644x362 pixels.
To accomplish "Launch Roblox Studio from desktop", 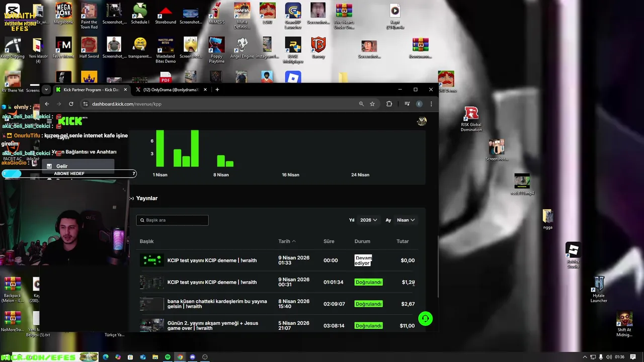I will coord(573,255).
